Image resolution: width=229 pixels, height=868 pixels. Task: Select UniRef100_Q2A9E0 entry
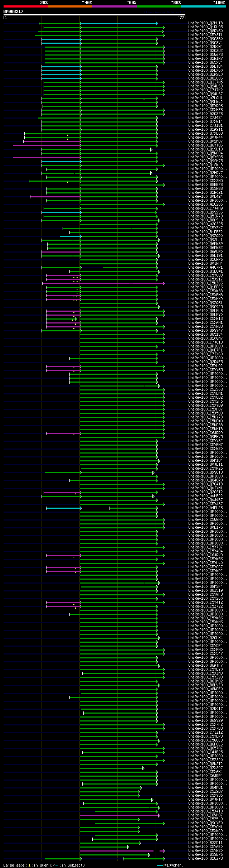click(205, 75)
